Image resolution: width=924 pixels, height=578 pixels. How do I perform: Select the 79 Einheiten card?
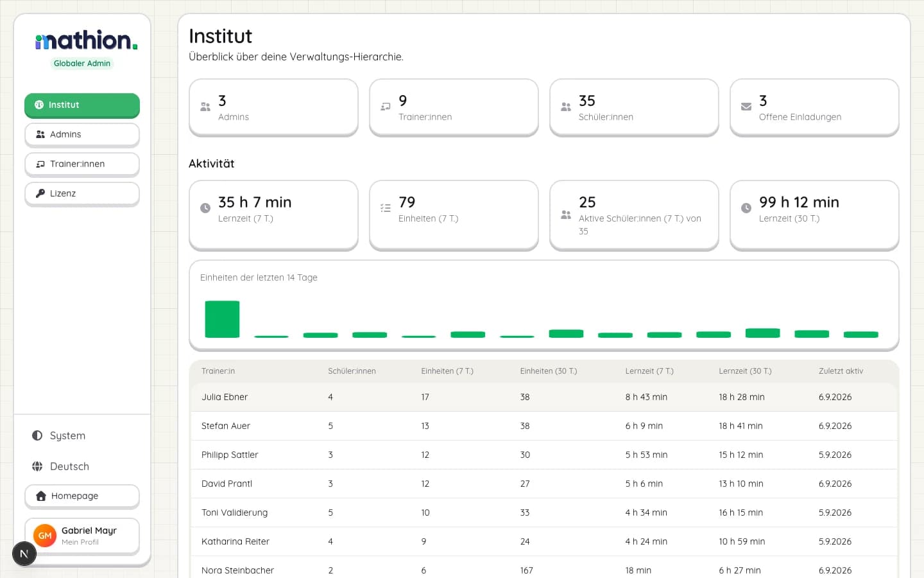(x=454, y=215)
